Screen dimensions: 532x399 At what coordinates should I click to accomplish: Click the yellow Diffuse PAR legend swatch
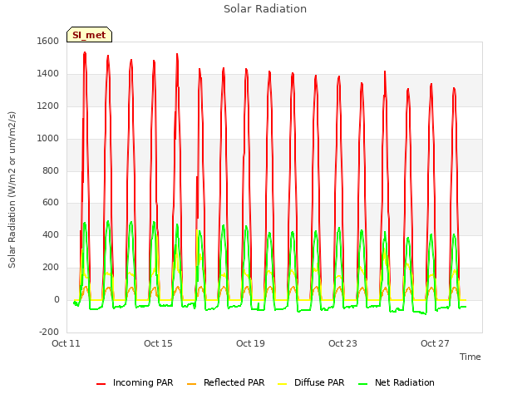[x=283, y=384]
